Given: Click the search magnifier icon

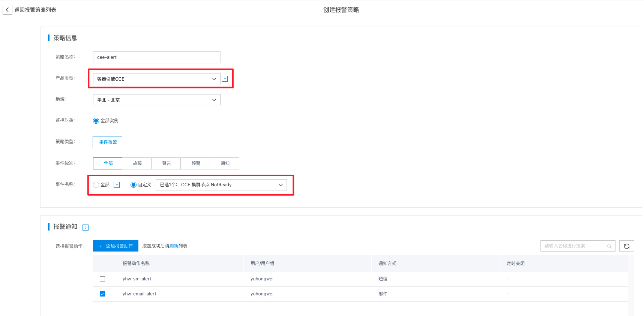Looking at the screenshot, I should 609,246.
